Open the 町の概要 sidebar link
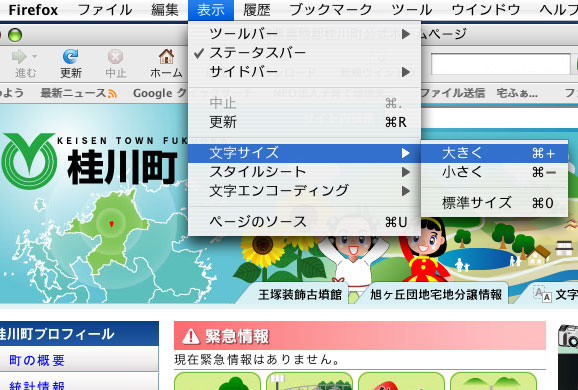Screen dimensions: 578x390 [x=37, y=360]
